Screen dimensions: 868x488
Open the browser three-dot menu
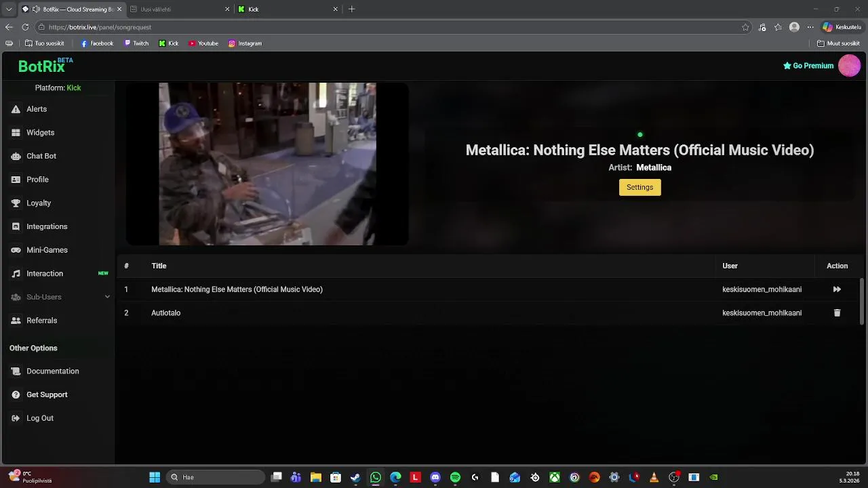[810, 27]
